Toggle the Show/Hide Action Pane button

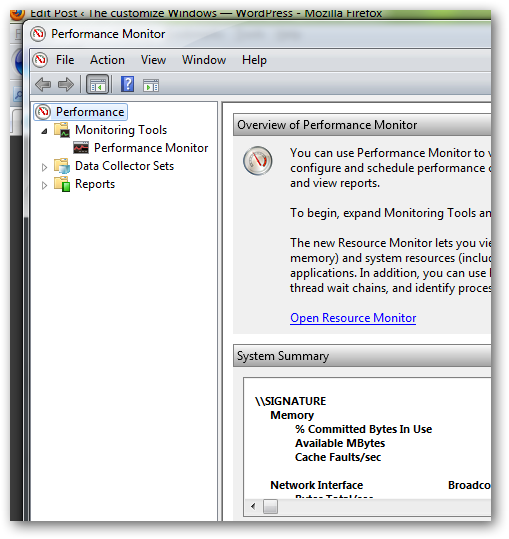[151, 85]
